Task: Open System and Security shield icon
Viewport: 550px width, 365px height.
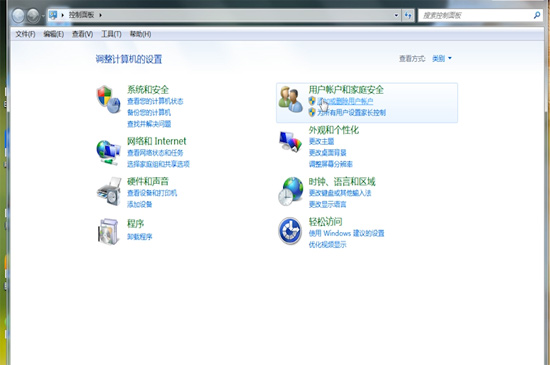Action: point(108,100)
